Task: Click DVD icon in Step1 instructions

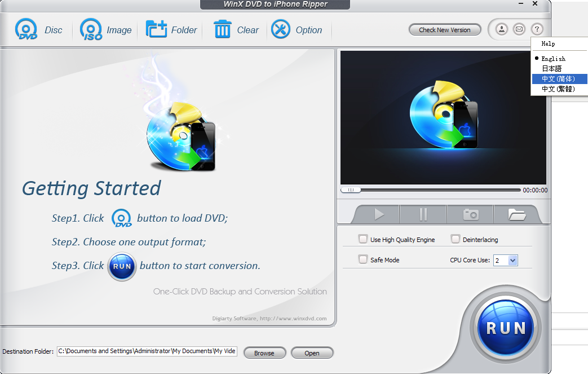Action: click(x=122, y=218)
